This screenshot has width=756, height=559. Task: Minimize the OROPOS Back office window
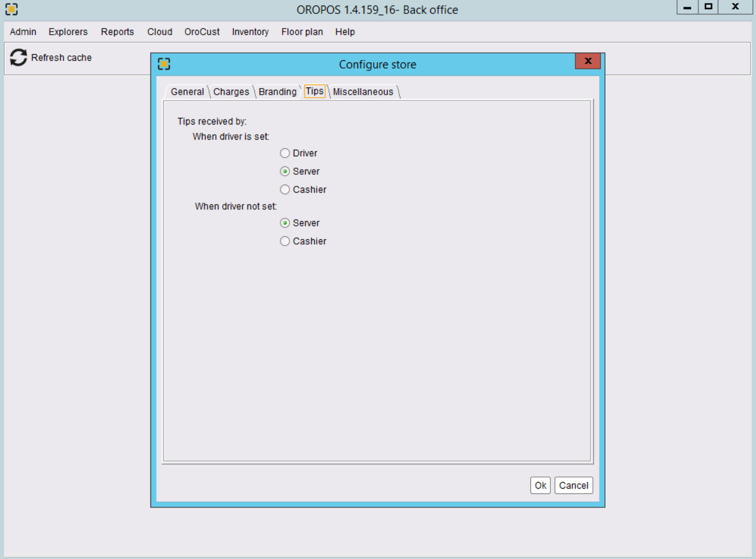(687, 7)
